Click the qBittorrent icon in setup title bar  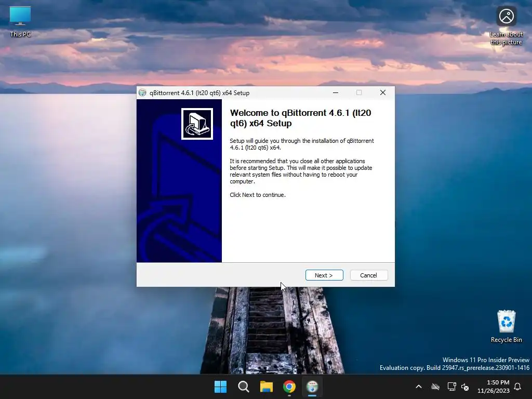pyautogui.click(x=142, y=93)
